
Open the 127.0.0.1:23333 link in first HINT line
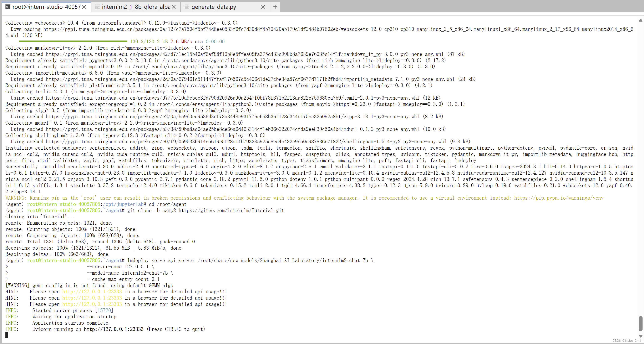coord(92,292)
